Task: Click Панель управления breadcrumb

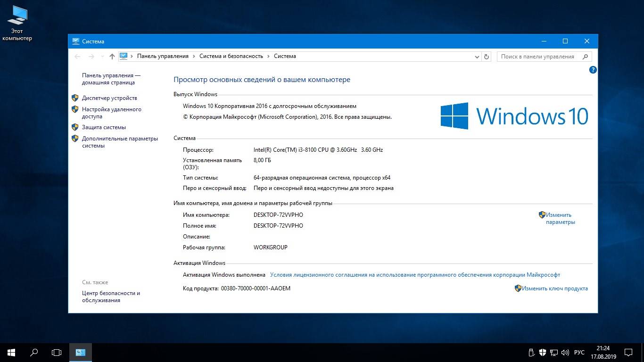Action: coord(163,56)
